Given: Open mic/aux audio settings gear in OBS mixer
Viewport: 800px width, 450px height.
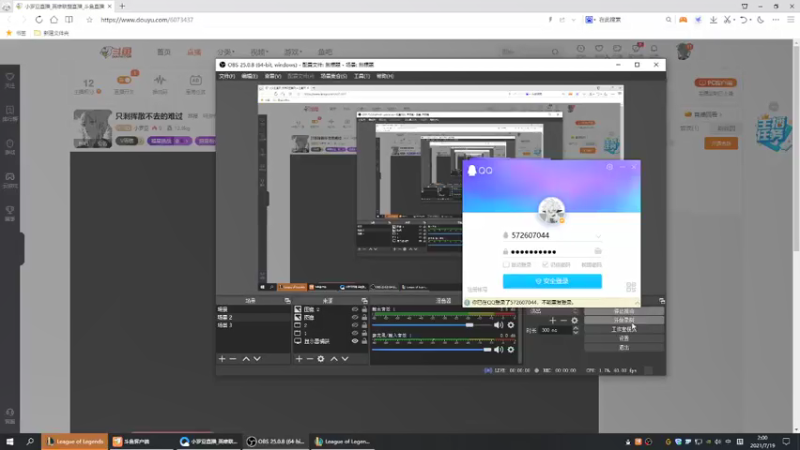Looking at the screenshot, I should pyautogui.click(x=511, y=349).
